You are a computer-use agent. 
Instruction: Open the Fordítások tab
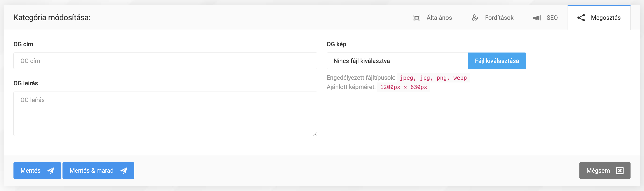pos(499,18)
